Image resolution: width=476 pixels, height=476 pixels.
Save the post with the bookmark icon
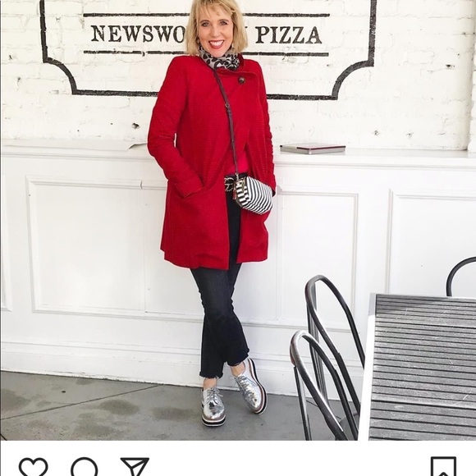point(443,467)
